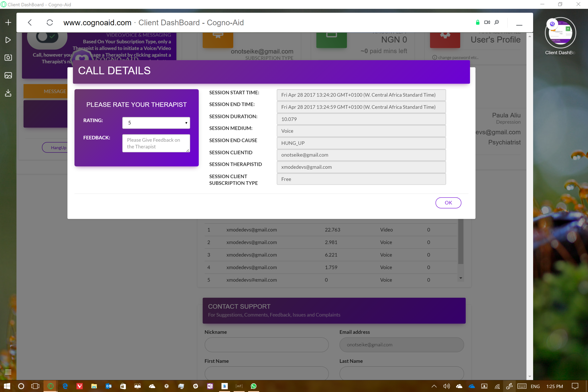Click the Nickname input field
The height and width of the screenshot is (392, 588).
click(x=267, y=345)
